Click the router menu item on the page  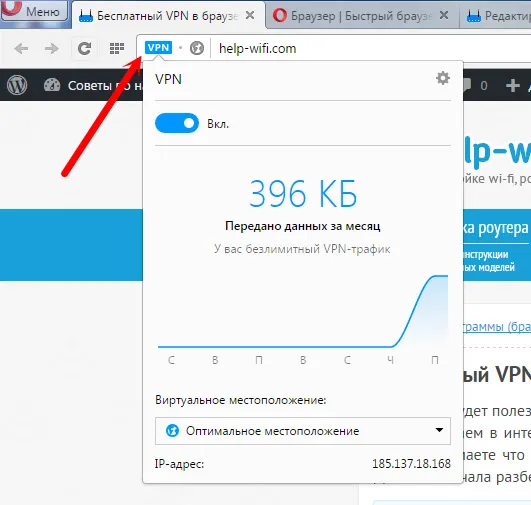pyautogui.click(x=496, y=229)
